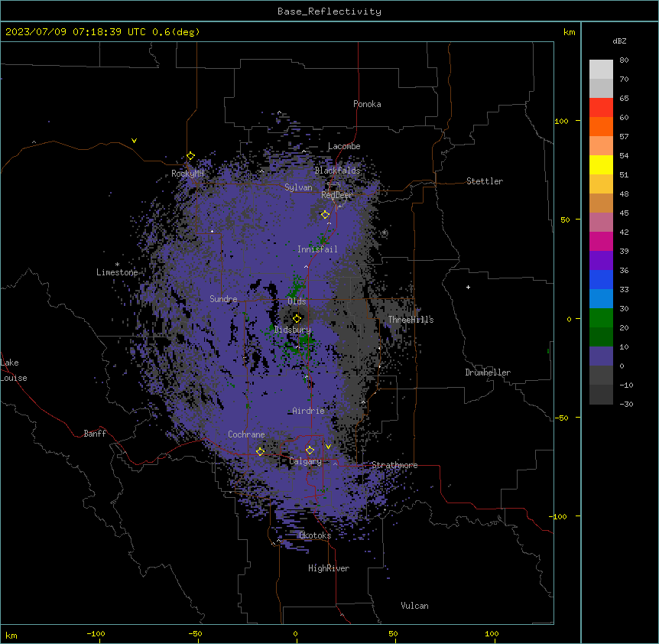Select the light gray 70-80 dBZ swatch
Screen dimensions: 659x644
click(601, 70)
